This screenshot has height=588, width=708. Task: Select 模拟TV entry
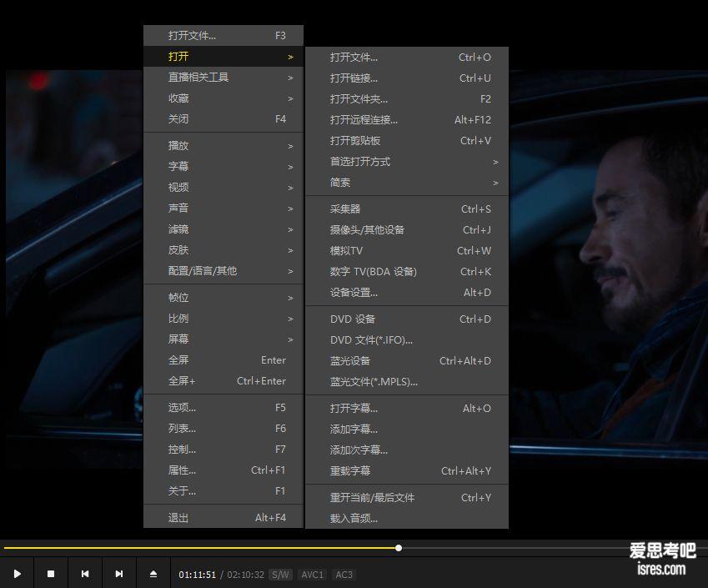point(407,251)
